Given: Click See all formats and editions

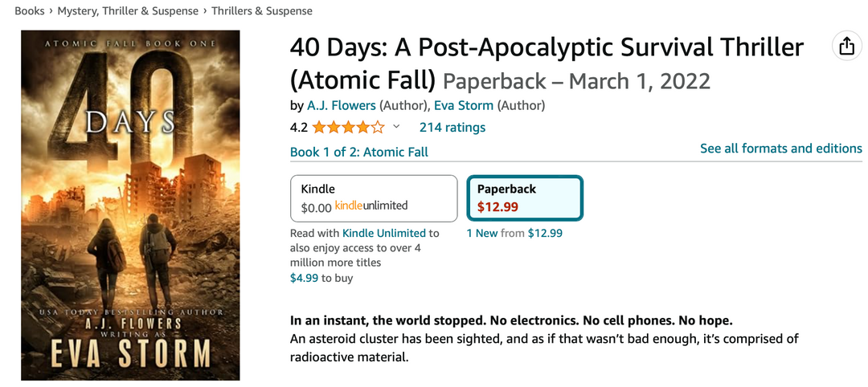Looking at the screenshot, I should (x=780, y=149).
